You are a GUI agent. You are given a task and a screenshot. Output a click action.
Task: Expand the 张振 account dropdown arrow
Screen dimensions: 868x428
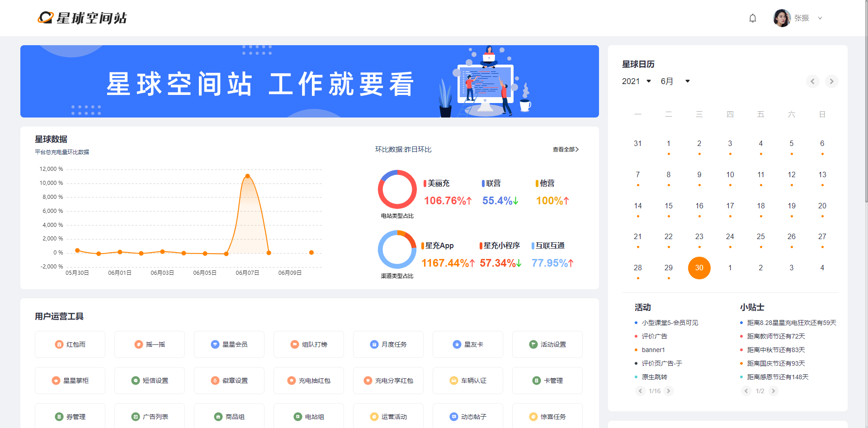(820, 18)
